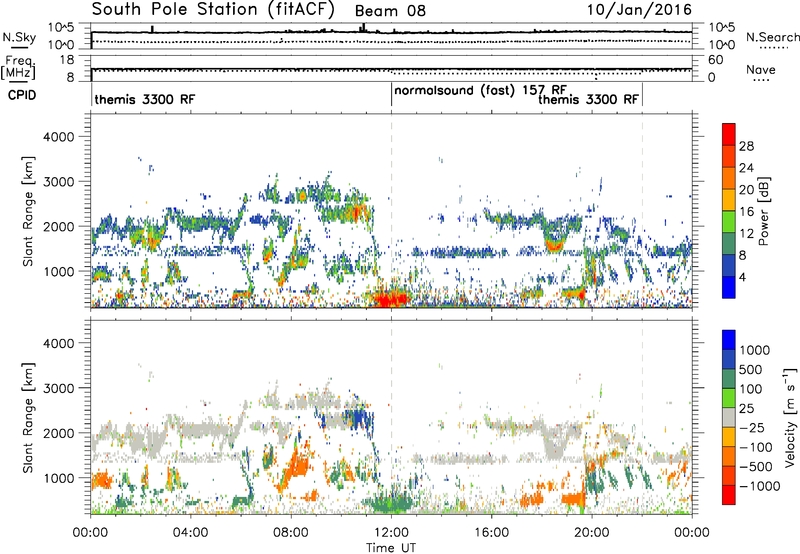This screenshot has width=800, height=554.
Task: Click the 'CPID' row label
Action: [22, 95]
